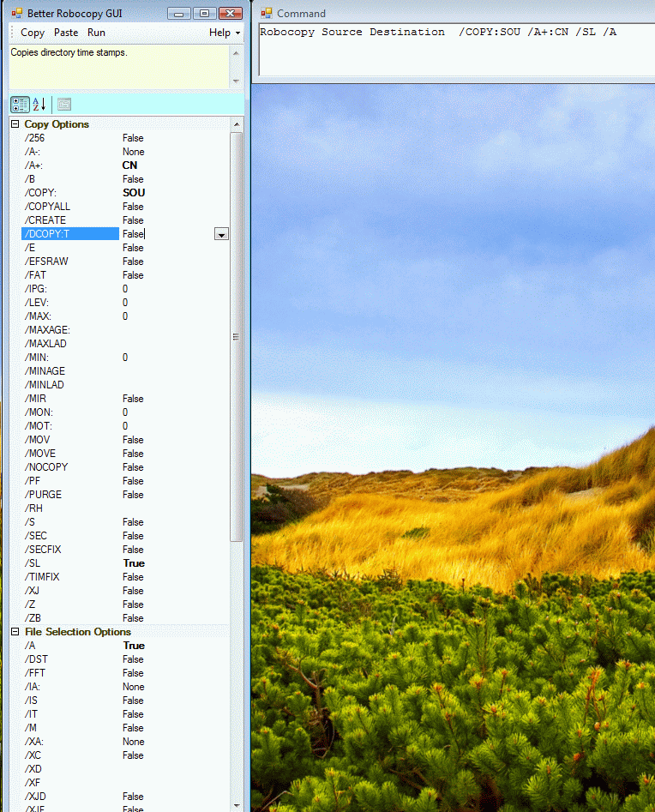Viewport: 655px width, 812px height.
Task: Open the Help dropdown menu
Action: [225, 33]
